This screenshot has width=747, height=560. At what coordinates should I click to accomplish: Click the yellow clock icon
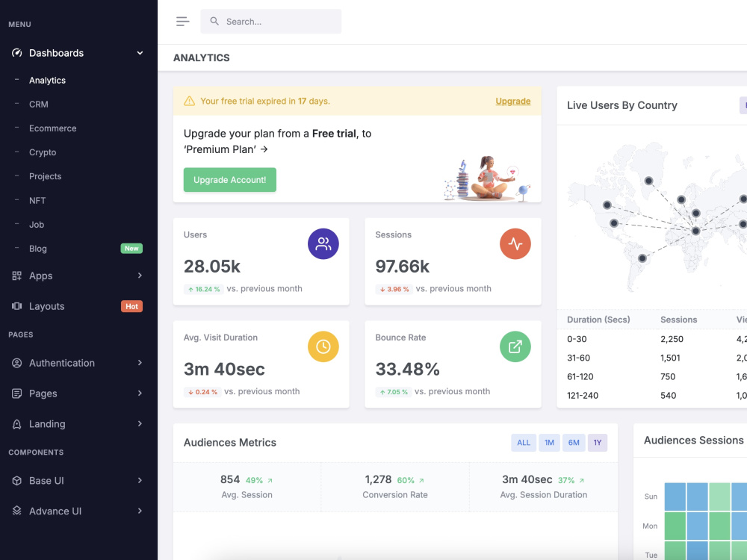(323, 346)
